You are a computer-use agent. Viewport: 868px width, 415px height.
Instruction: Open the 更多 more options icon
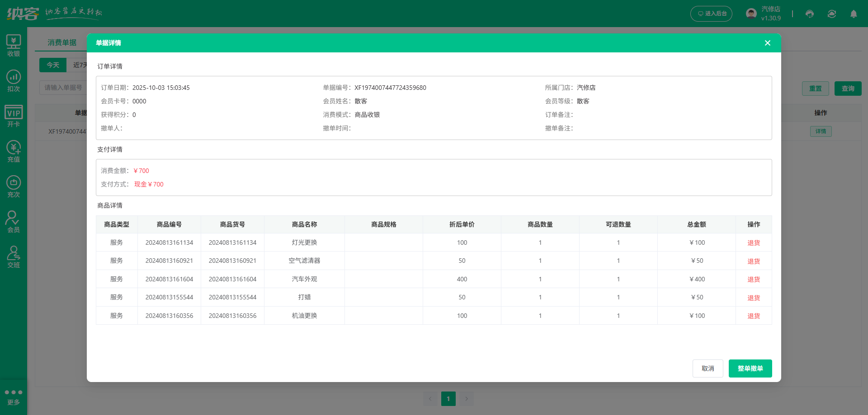[14, 397]
